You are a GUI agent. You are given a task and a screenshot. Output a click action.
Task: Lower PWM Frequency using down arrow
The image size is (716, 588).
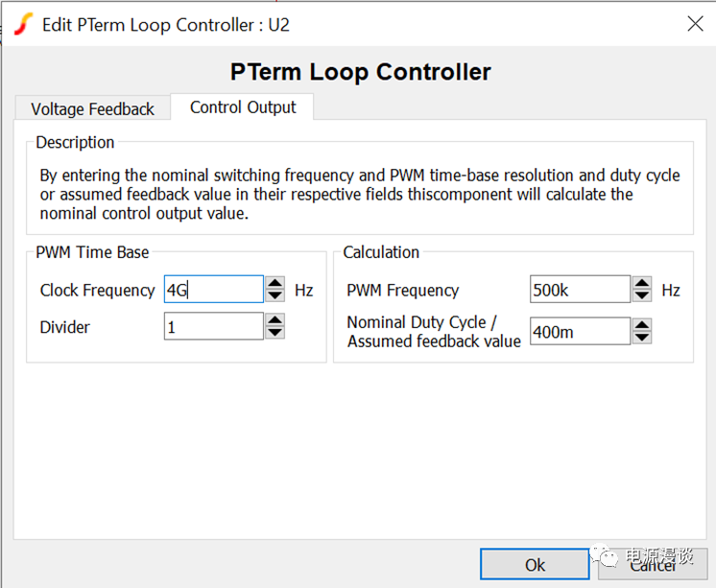tap(642, 295)
